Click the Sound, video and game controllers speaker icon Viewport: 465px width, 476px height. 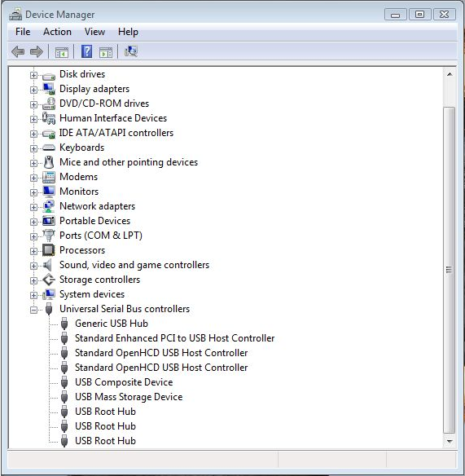48,265
